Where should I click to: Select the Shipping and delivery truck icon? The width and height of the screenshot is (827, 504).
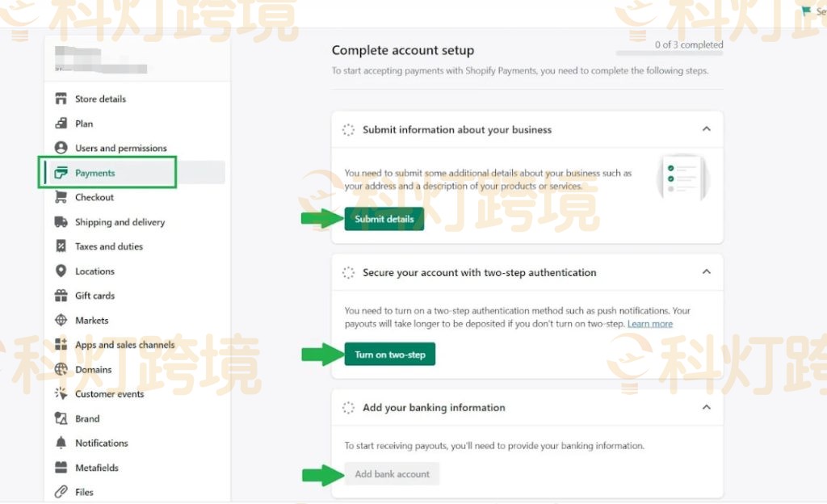pyautogui.click(x=63, y=221)
